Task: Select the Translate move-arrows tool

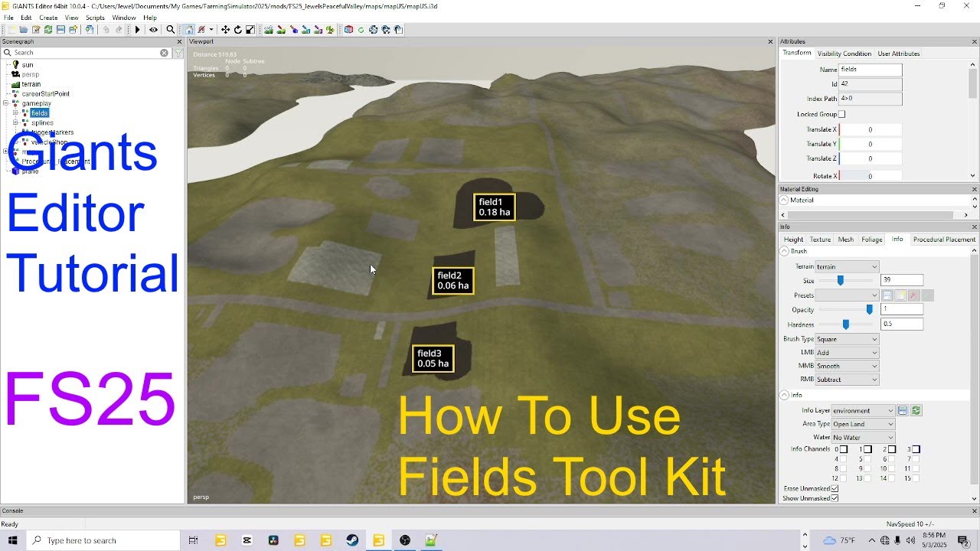Action: click(x=225, y=30)
